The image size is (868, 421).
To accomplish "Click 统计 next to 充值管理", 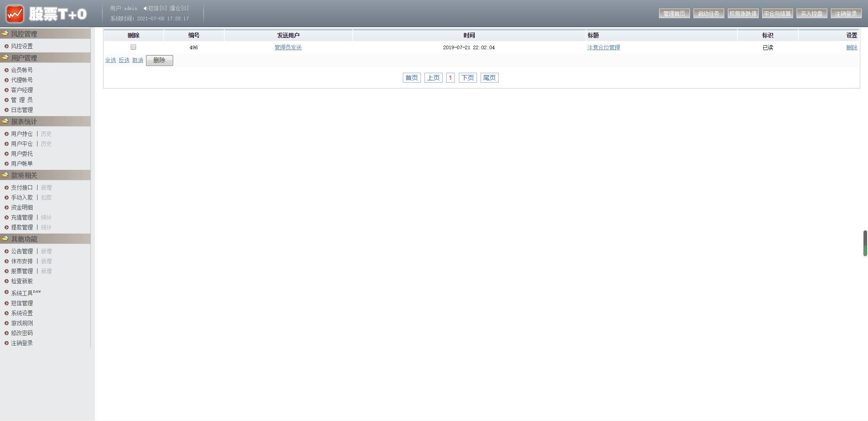I will pyautogui.click(x=46, y=217).
